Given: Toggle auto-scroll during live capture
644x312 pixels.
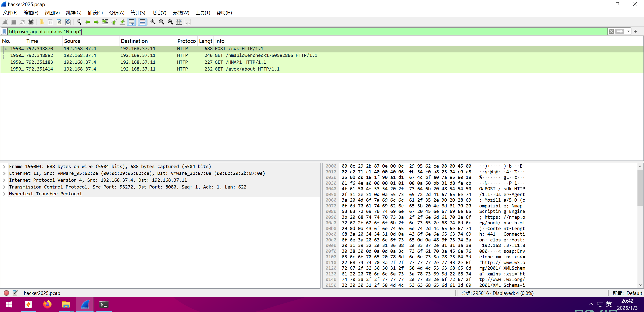Looking at the screenshot, I should tap(131, 22).
